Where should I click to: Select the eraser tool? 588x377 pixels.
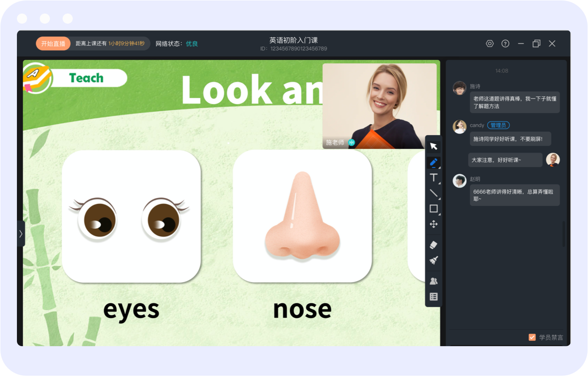[x=434, y=245]
